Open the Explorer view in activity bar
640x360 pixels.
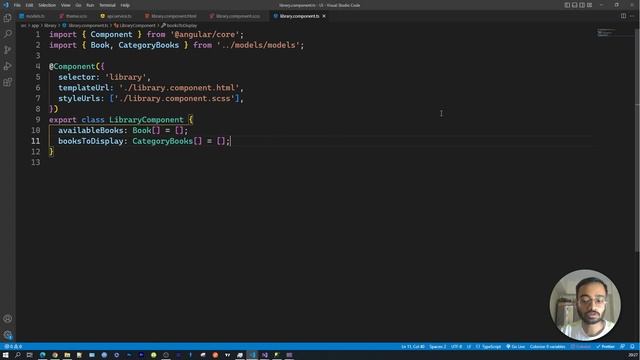pos(7,18)
